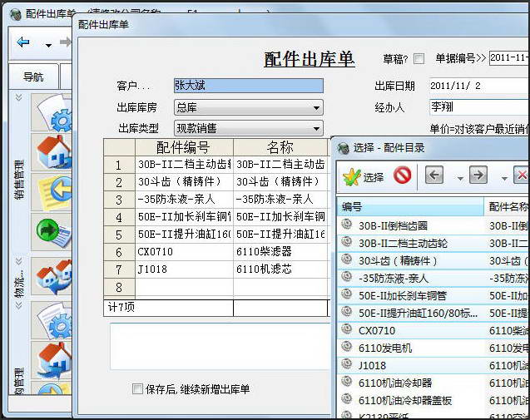Click the star 选择 button in catalog dialog
This screenshot has width=530, height=420.
coord(363,176)
